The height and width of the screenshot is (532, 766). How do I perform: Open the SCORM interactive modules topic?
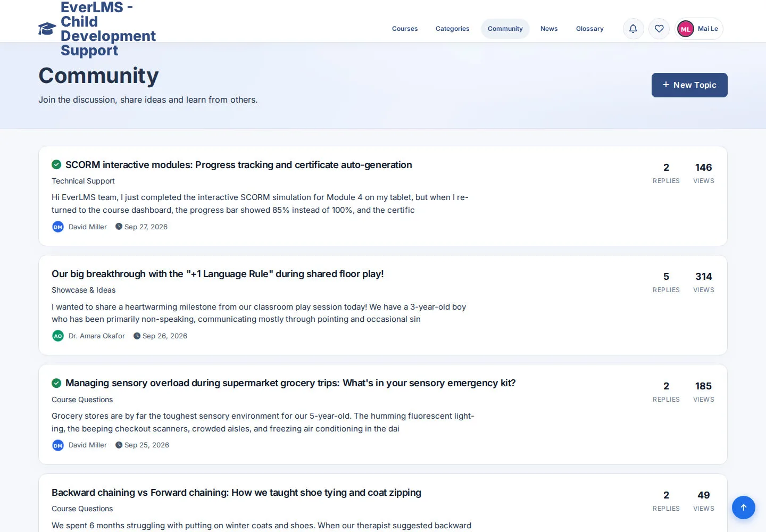pyautogui.click(x=239, y=165)
